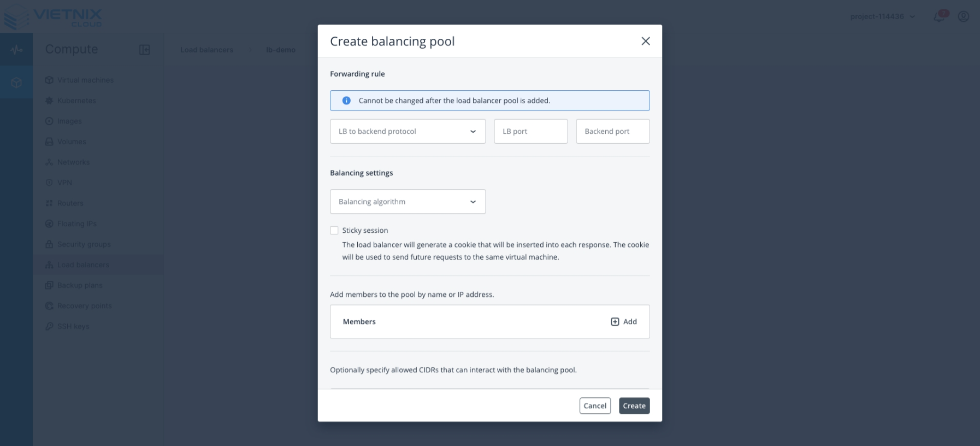Open the Balancing algorithm dropdown

click(408, 202)
